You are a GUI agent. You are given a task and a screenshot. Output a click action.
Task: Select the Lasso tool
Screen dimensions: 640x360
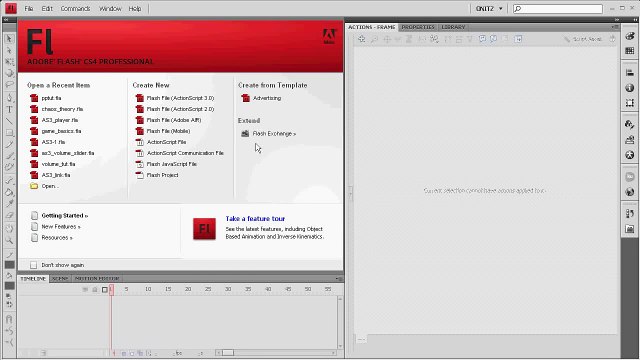[x=9, y=84]
